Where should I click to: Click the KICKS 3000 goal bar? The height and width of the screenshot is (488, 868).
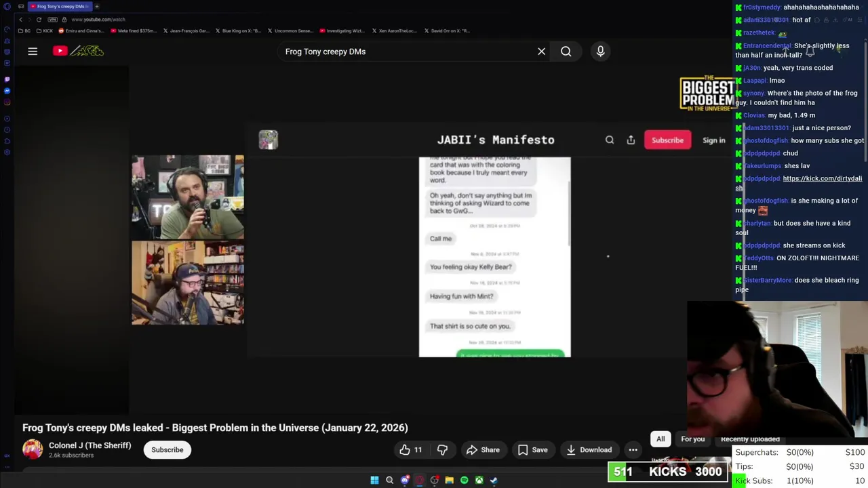(x=668, y=472)
